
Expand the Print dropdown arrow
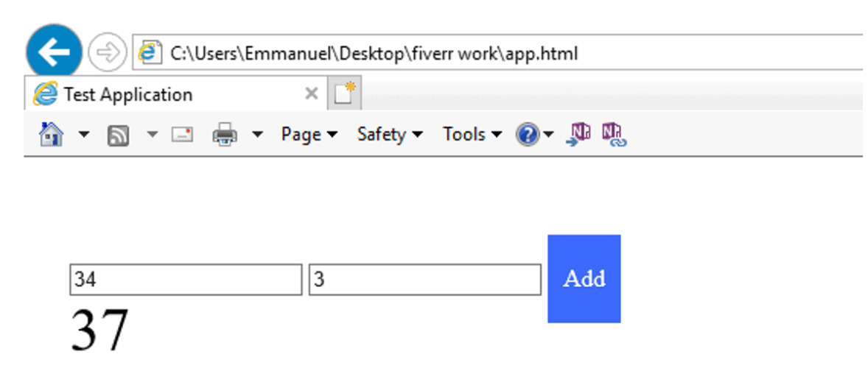[x=257, y=134]
